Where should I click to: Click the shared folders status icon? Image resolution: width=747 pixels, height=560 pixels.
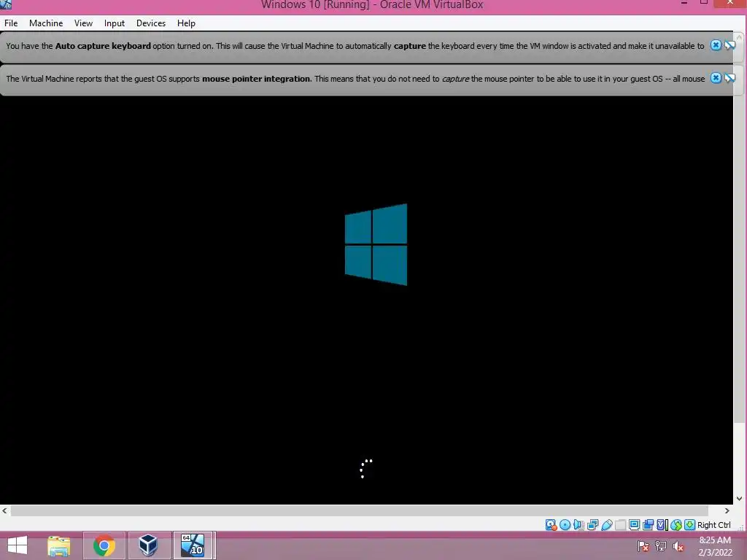coord(620,525)
